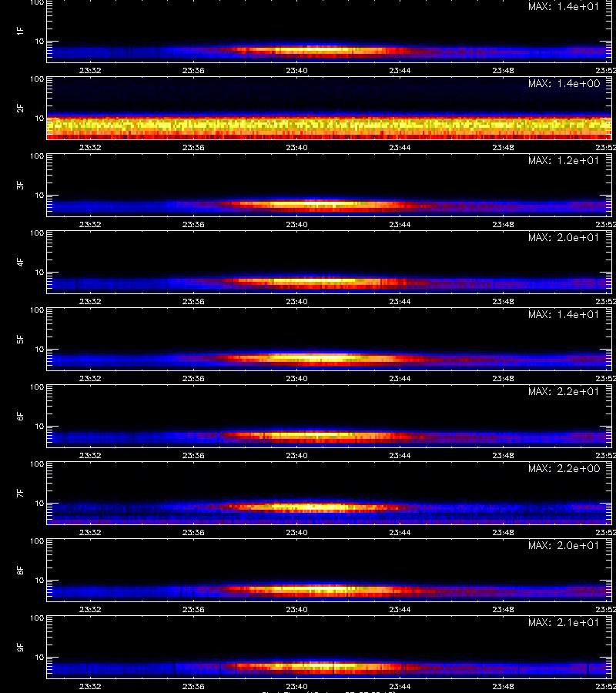Click the 10 y-axis value of panel 1F
This screenshot has width=616, height=693.
39,41
